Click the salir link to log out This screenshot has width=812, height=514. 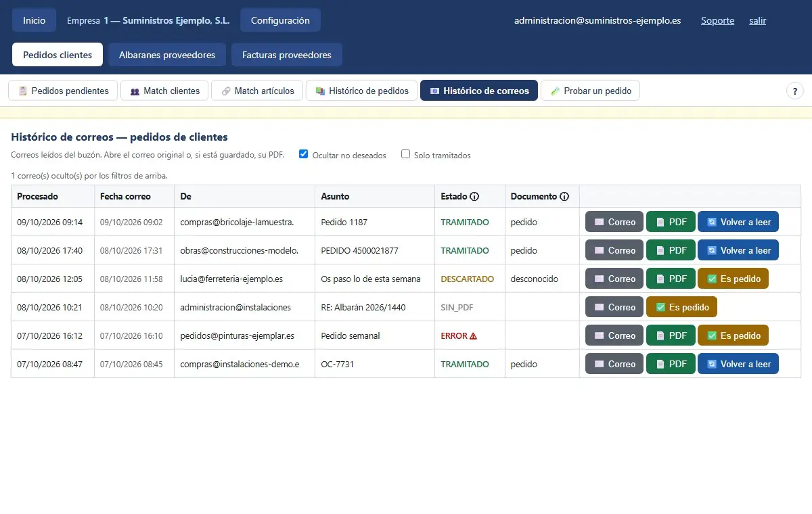point(757,20)
